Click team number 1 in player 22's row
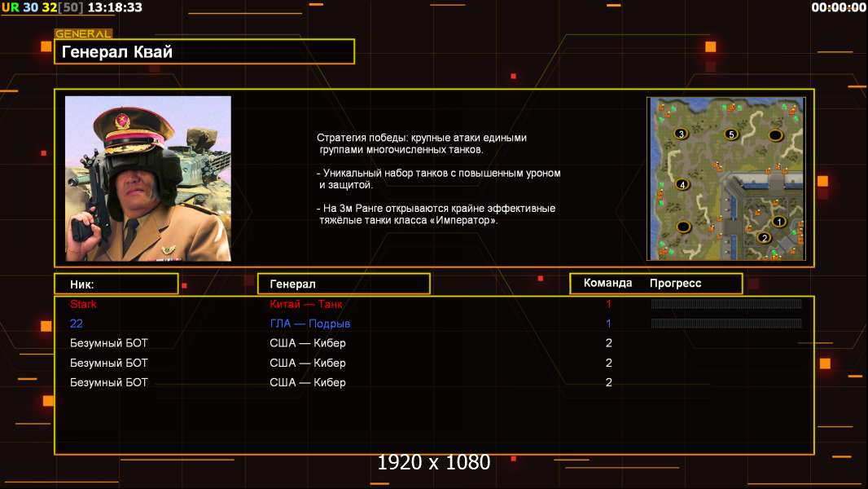The image size is (868, 489). click(608, 324)
